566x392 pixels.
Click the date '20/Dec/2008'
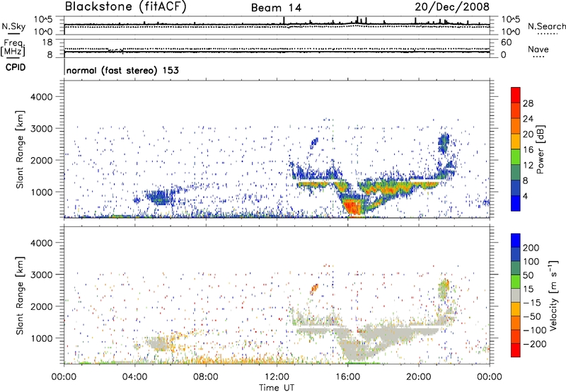coord(452,6)
